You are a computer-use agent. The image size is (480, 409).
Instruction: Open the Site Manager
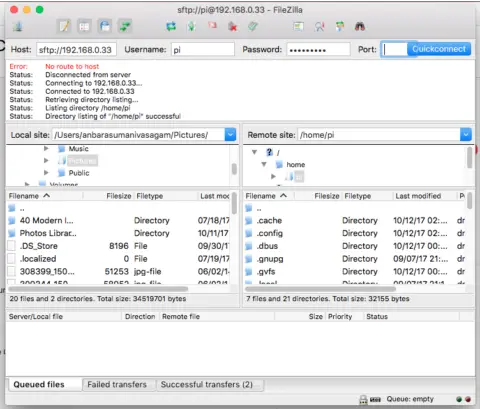point(18,26)
